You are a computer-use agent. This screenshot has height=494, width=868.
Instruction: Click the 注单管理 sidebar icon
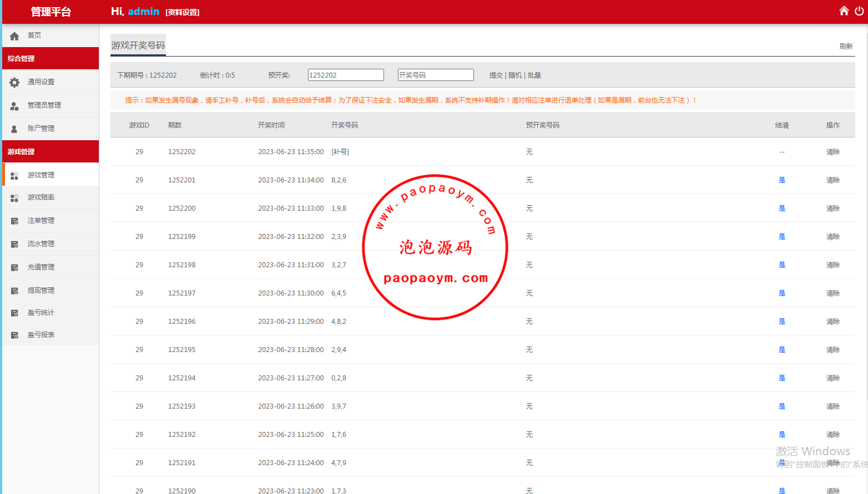pos(14,221)
